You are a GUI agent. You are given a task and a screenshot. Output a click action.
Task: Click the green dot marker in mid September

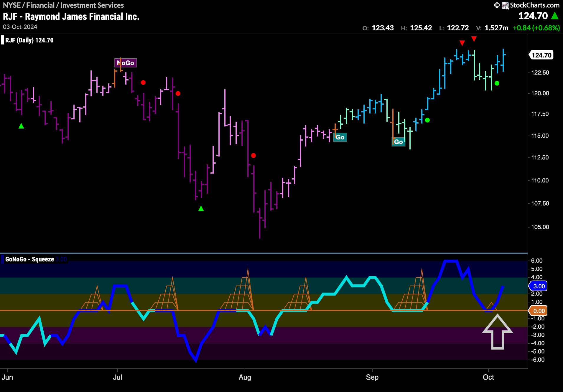pos(427,120)
